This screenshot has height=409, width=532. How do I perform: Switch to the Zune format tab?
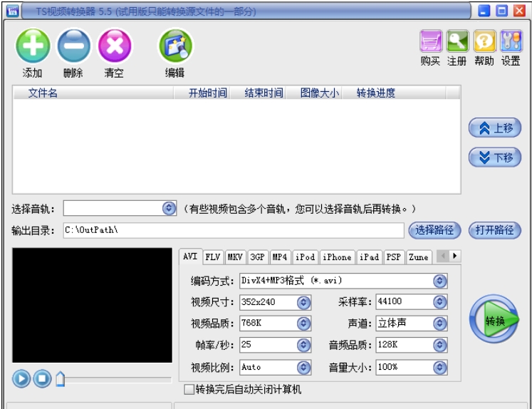coord(419,257)
